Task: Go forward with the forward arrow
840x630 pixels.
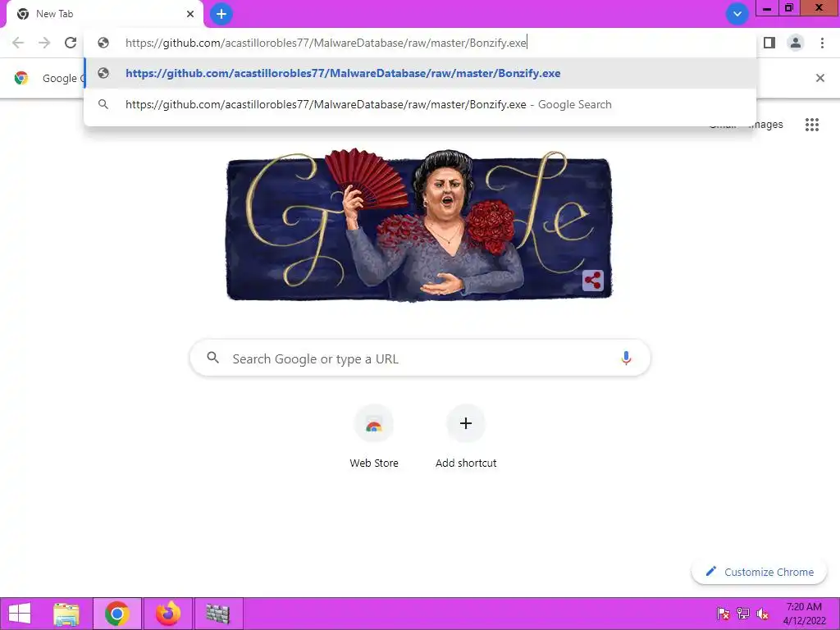Action: (x=44, y=43)
